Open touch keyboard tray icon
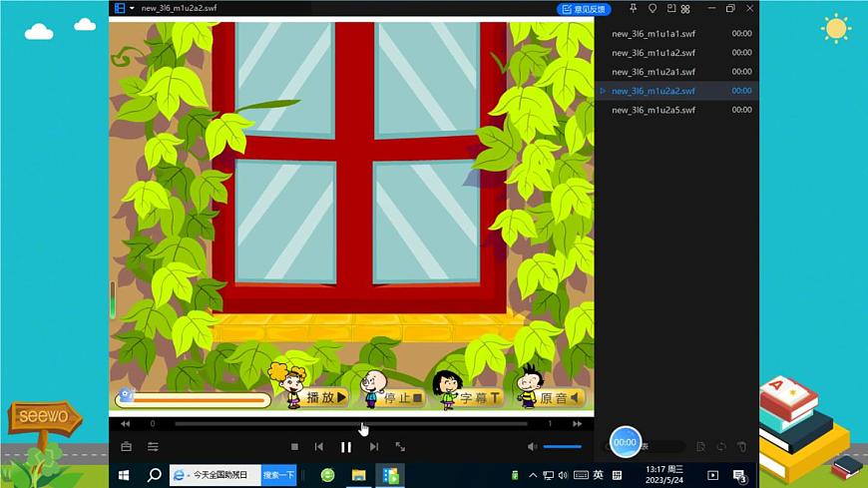This screenshot has height=488, width=868. tap(581, 475)
